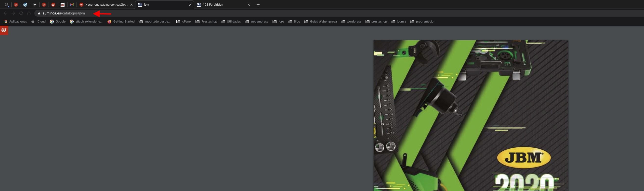Close the '403 Forbidden' tab
Image resolution: width=644 pixels, height=191 pixels.
[249, 4]
